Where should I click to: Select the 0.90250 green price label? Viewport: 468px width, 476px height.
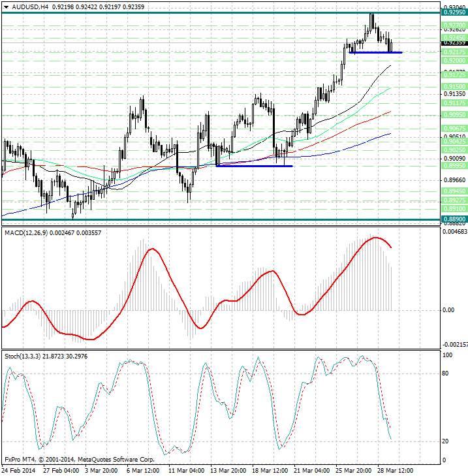point(454,150)
